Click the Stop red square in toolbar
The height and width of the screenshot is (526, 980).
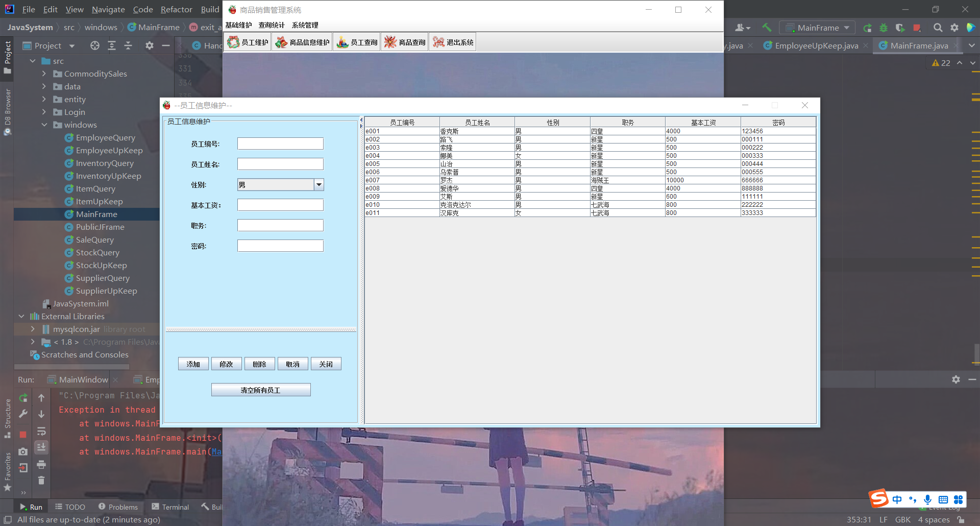point(917,28)
